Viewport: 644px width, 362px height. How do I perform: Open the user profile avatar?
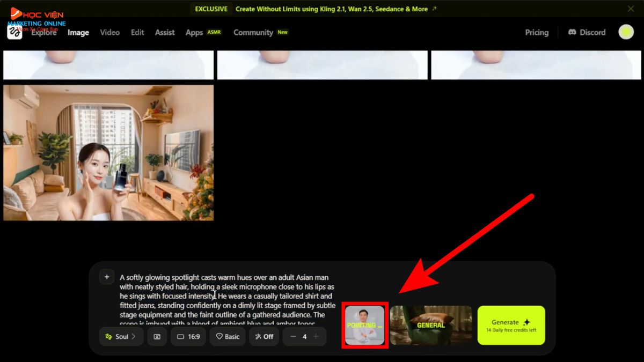[x=626, y=32]
